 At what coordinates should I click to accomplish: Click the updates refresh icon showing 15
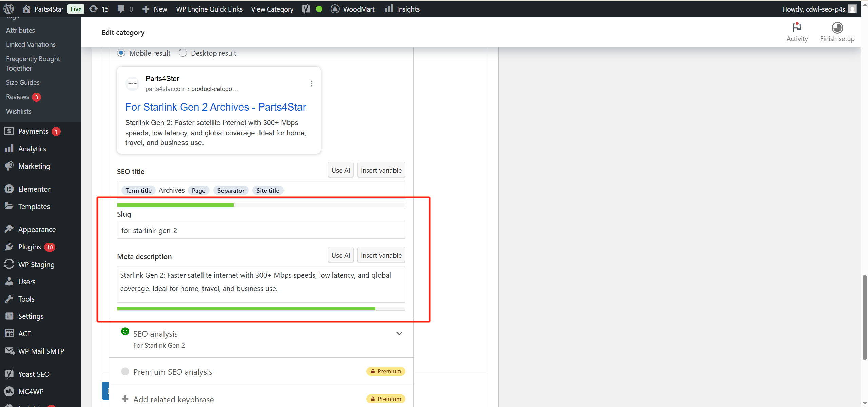point(93,9)
